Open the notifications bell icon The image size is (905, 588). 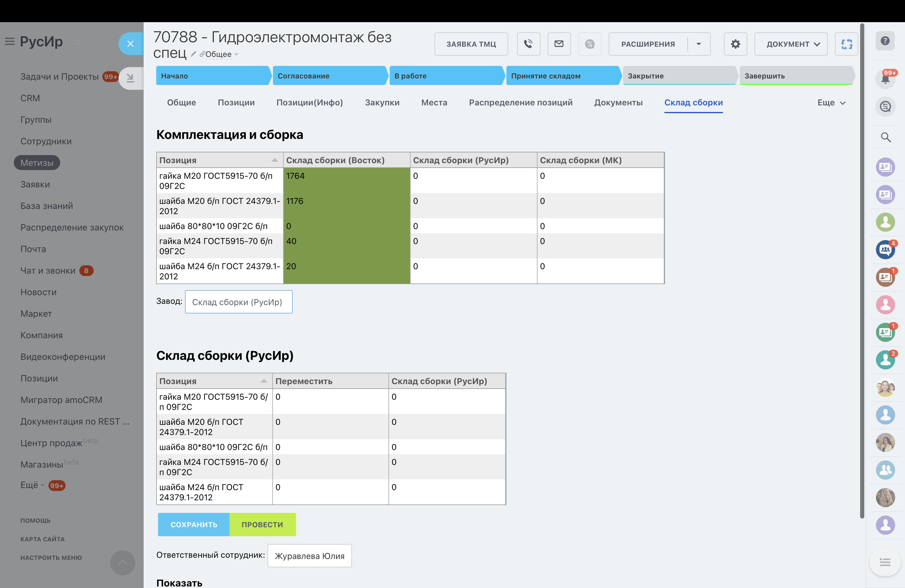[x=885, y=79]
